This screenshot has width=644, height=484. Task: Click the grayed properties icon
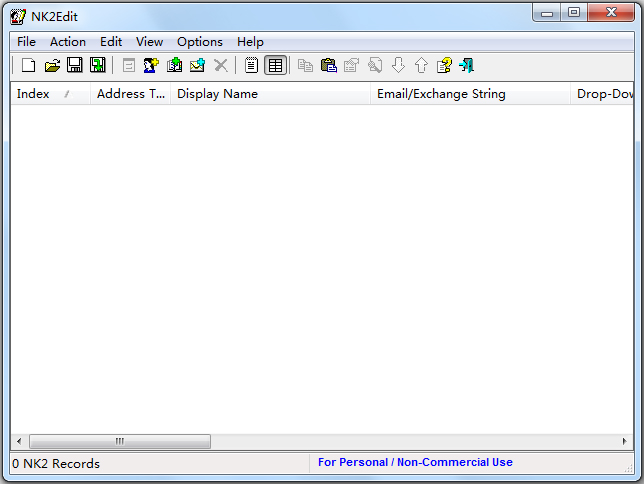coord(352,65)
